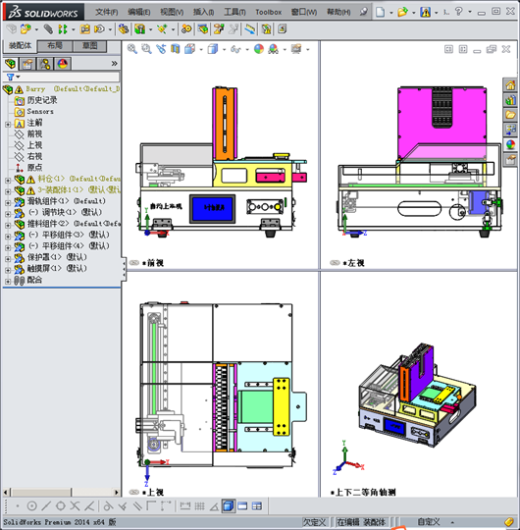Click the feature tree horizontal scrollbar

[x=62, y=492]
